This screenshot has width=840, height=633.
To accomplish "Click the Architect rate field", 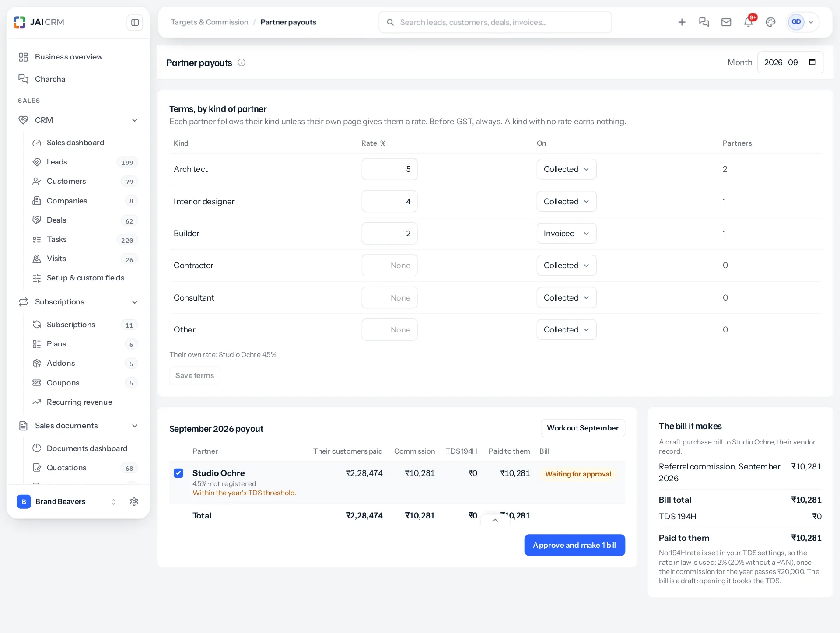I will click(x=389, y=169).
